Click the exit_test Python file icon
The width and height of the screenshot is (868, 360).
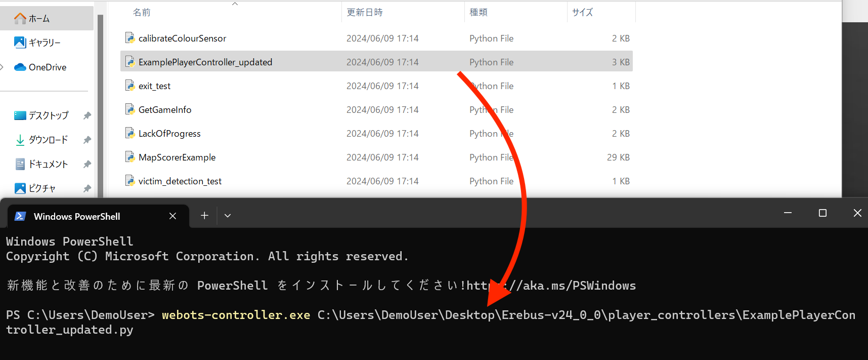(130, 86)
